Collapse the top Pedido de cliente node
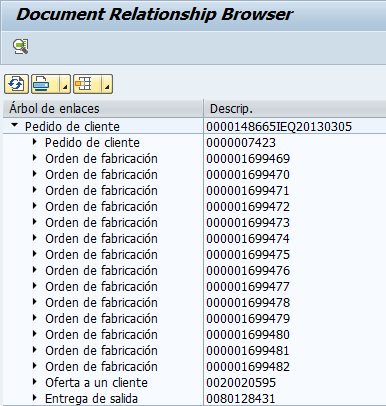The height and width of the screenshot is (406, 386). click(14, 126)
